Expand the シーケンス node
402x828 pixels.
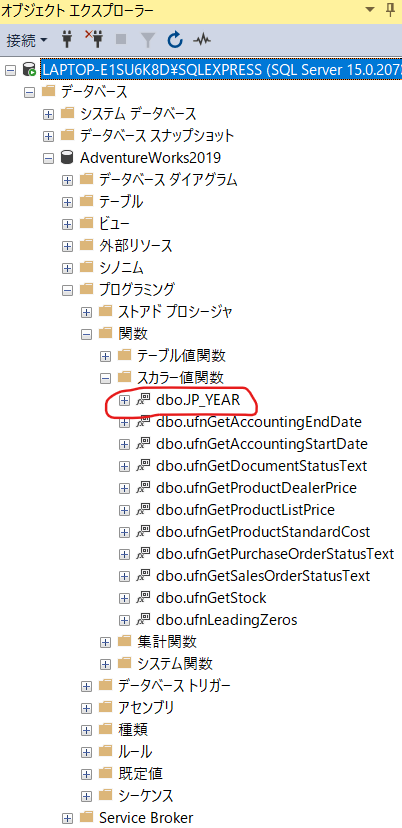pos(86,796)
